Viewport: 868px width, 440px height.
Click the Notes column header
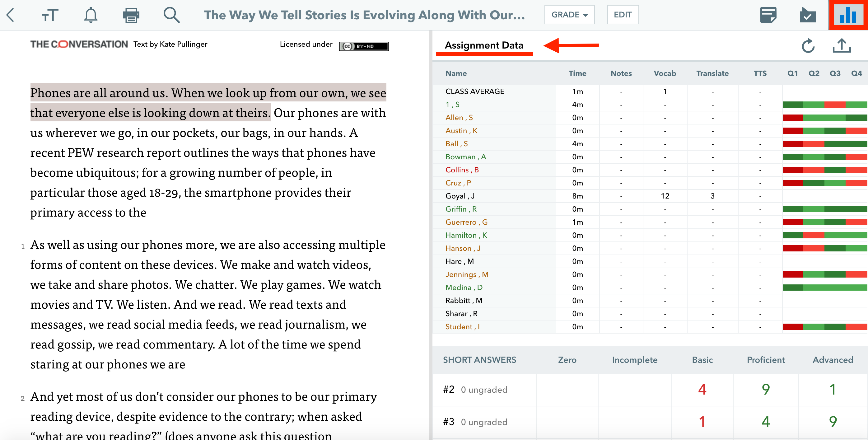tap(621, 73)
